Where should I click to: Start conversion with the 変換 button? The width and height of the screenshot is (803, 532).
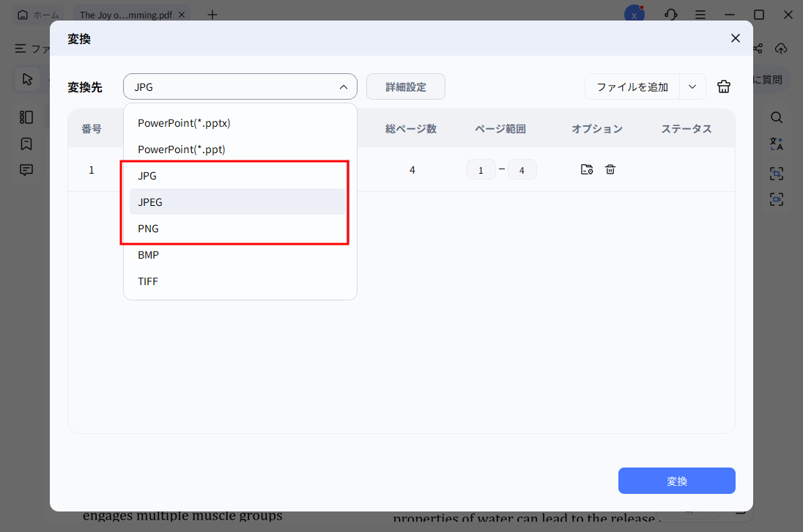(x=676, y=481)
